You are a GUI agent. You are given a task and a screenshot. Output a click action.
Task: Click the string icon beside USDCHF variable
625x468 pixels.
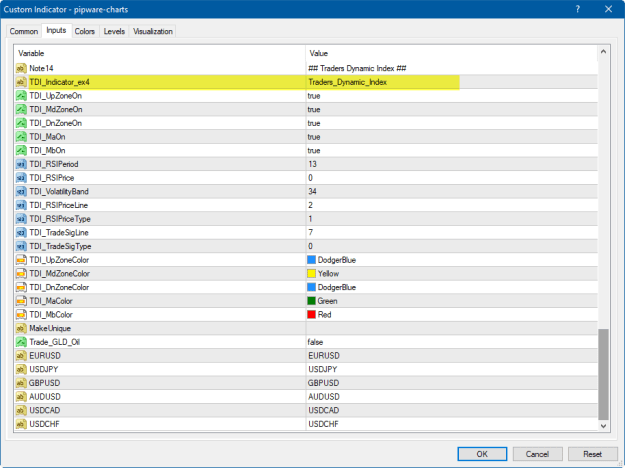(x=21, y=424)
